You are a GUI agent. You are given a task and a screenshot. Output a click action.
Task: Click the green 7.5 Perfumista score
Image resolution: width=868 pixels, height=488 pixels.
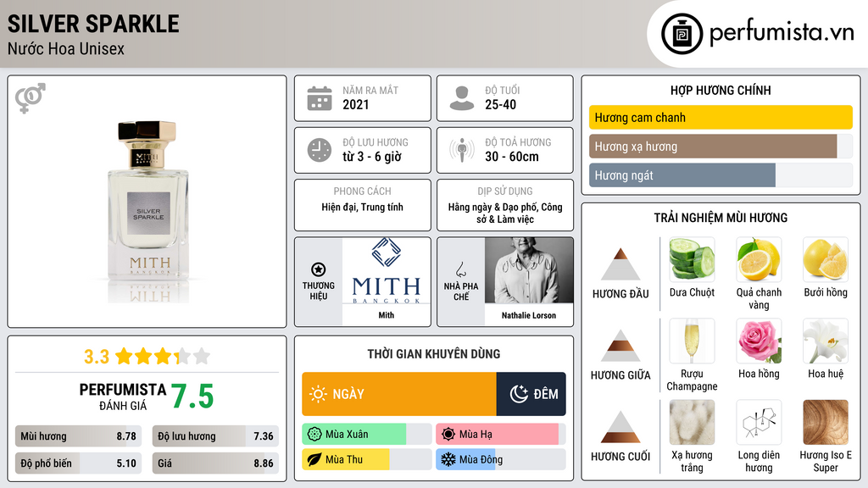192,396
